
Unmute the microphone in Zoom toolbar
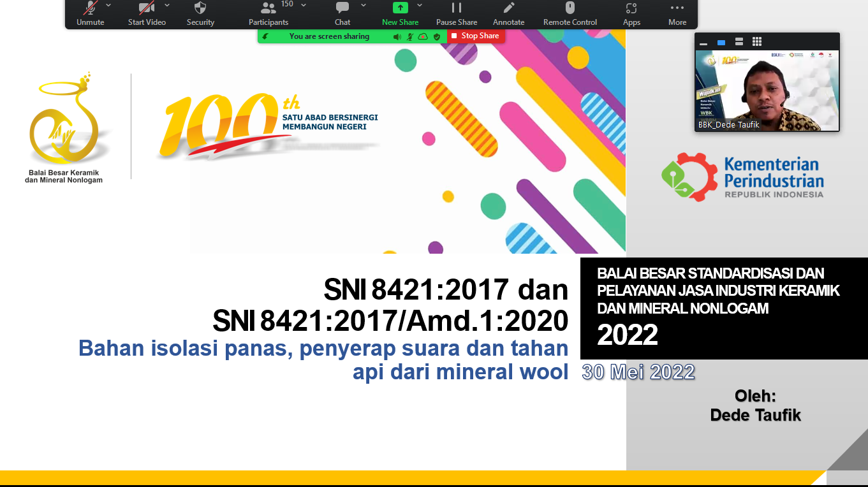90,14
